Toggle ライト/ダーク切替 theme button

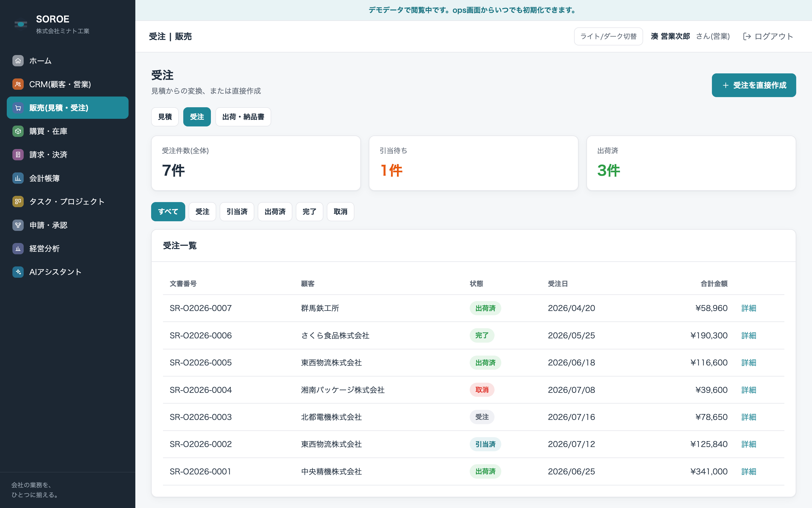608,36
